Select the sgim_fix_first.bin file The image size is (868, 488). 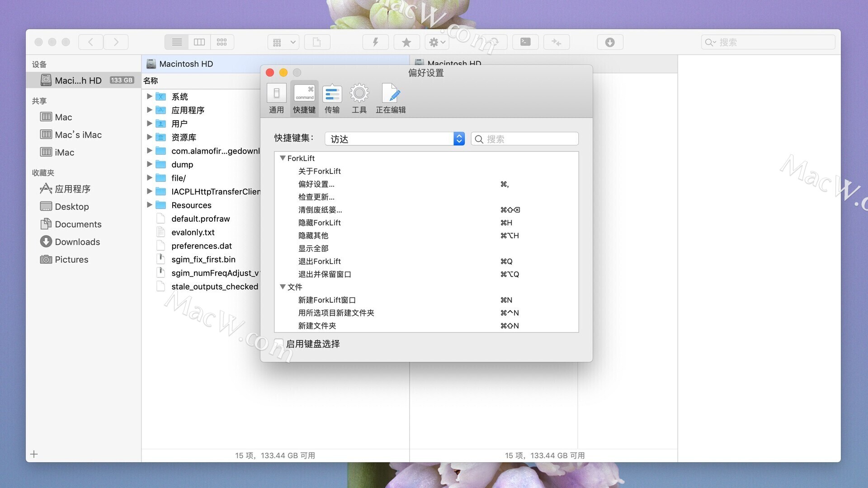pos(201,259)
